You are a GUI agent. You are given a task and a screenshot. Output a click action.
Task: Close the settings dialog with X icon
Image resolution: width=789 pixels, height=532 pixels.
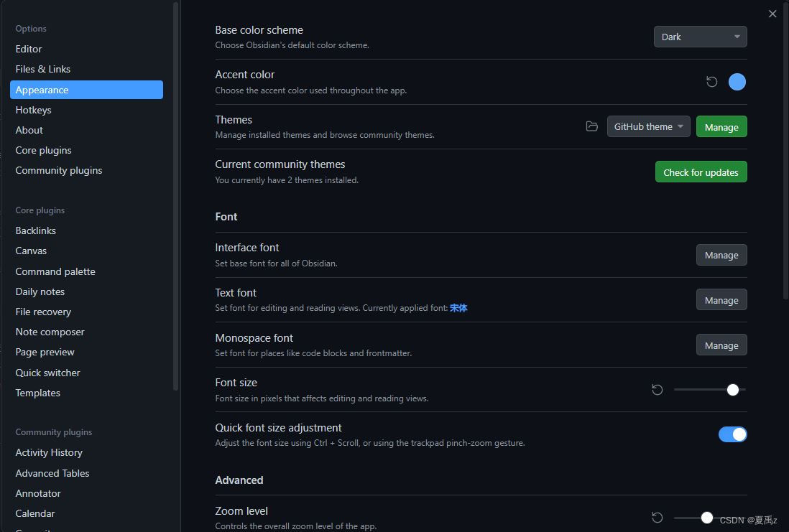[x=772, y=14]
